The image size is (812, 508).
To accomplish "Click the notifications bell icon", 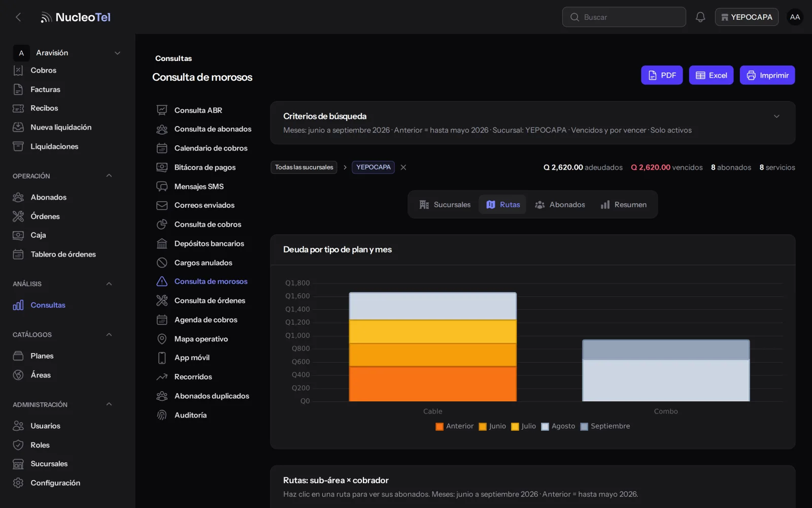I will click(x=700, y=17).
